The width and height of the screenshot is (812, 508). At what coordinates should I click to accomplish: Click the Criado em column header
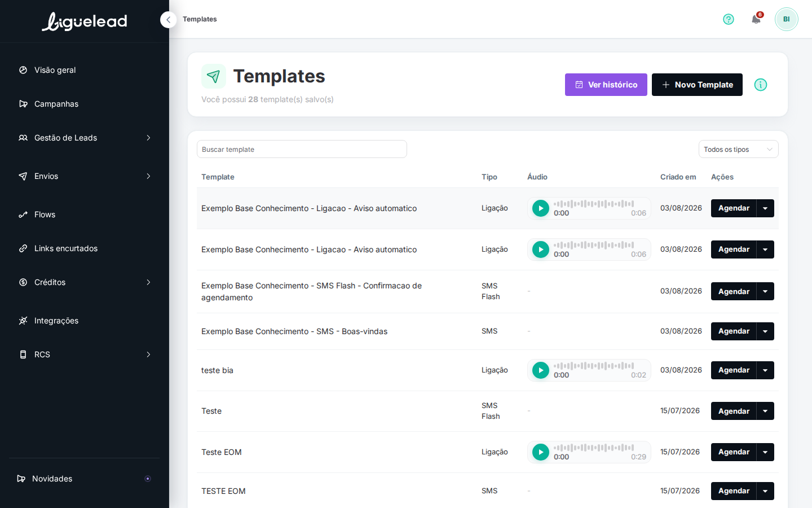[x=678, y=177]
